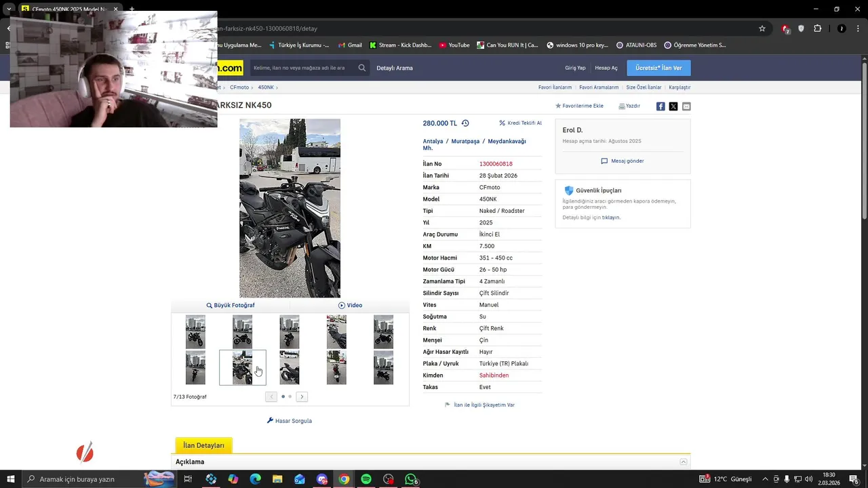Click the Ücretsiz İlan Ver button

pyautogui.click(x=658, y=68)
